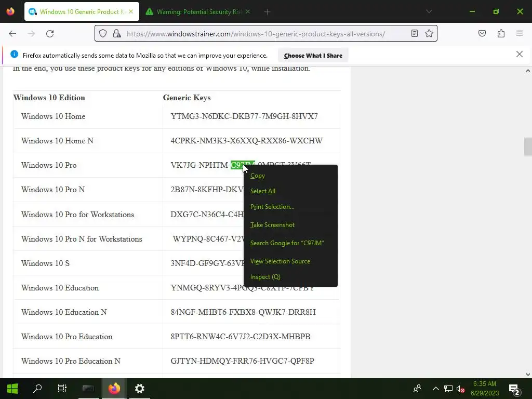
Task: Click the 8PTT6-RNW4C Pro Education key
Action: [240, 337]
